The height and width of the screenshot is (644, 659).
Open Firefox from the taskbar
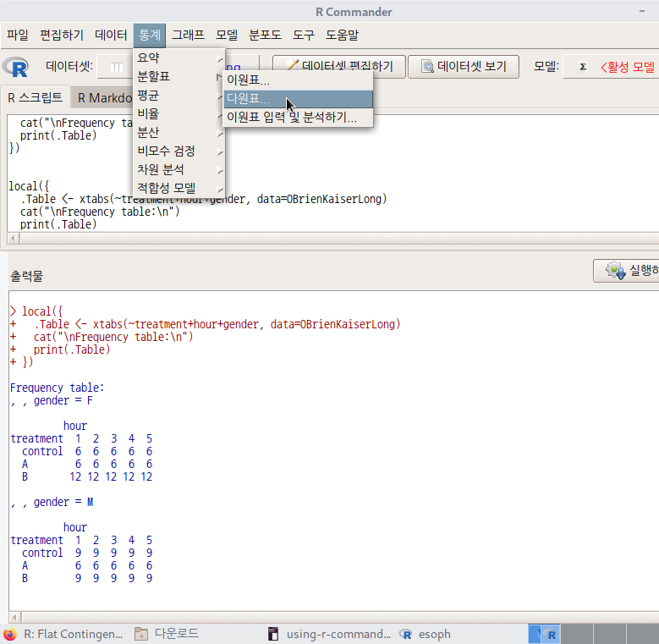pos(9,634)
